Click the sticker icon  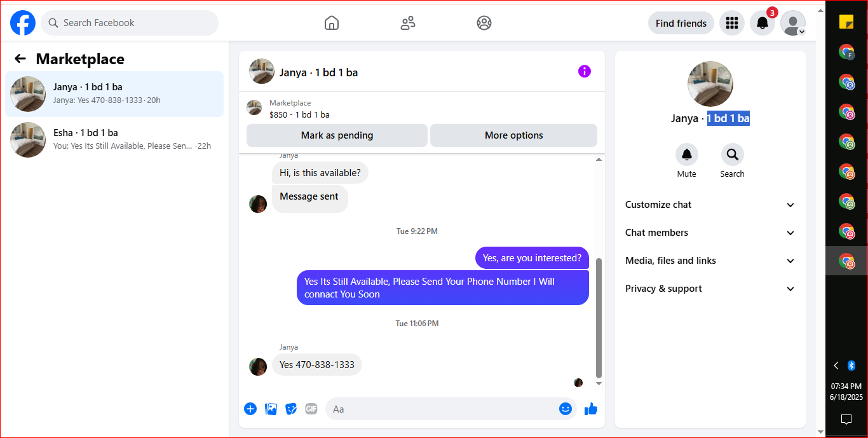[x=291, y=409]
